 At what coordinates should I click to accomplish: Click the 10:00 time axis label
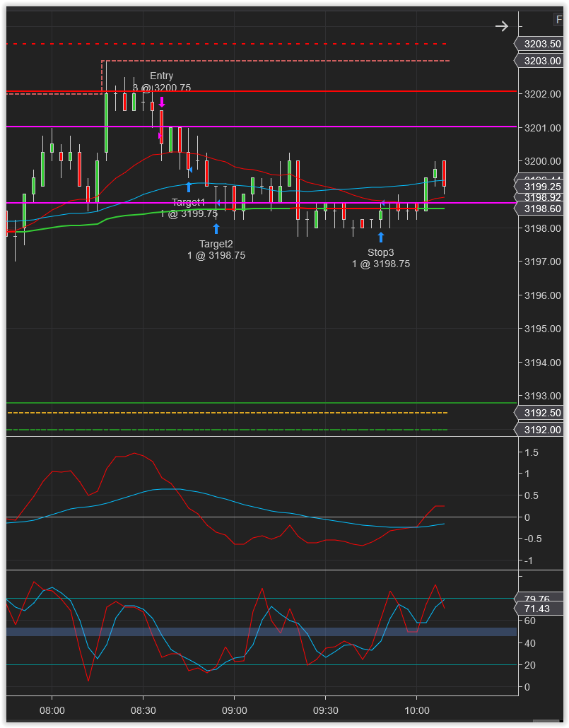click(x=416, y=711)
